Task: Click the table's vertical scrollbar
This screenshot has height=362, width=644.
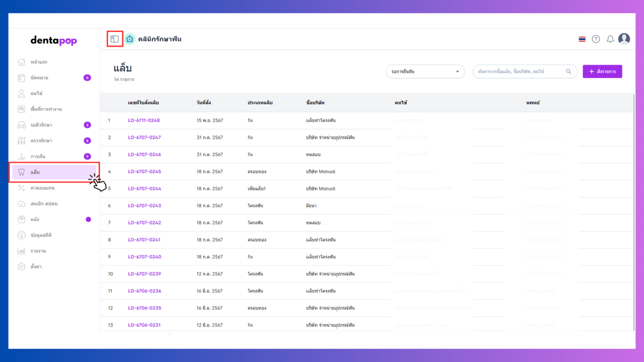Action: [x=634, y=184]
